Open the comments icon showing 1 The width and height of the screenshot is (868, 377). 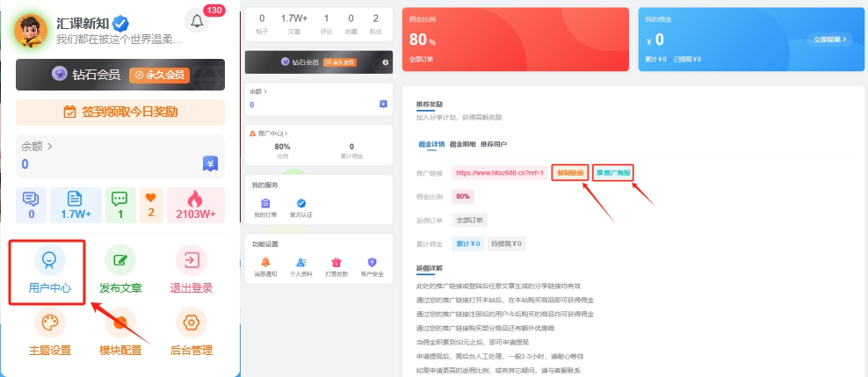(x=119, y=205)
